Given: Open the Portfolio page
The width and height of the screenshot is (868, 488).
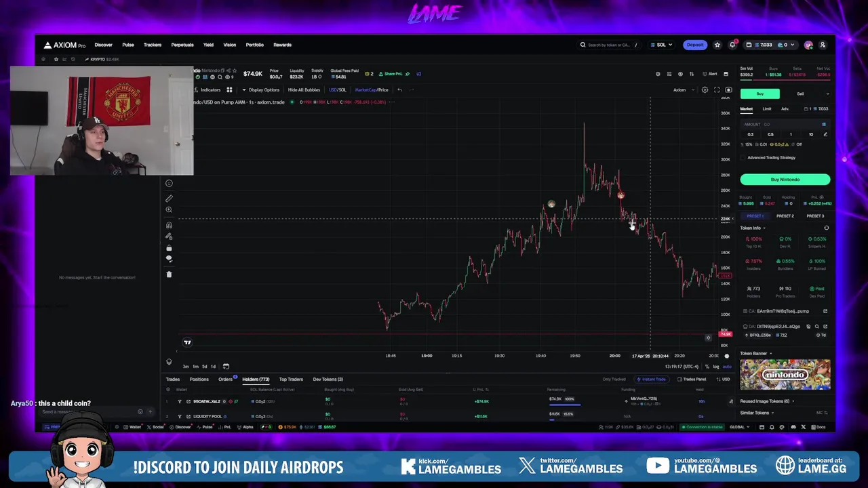Looking at the screenshot, I should click(254, 45).
